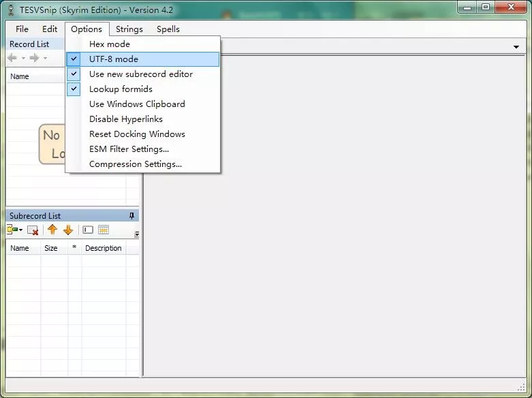Open subrecord toolbar overflow arrow
This screenshot has height=398, width=532.
(137, 234)
